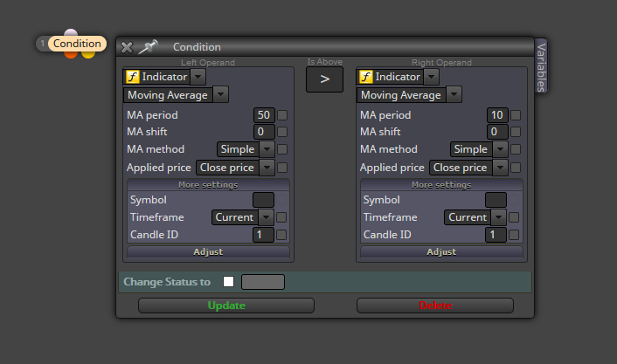Click the top input connector of Condition node
Screen dimensions: 617x364
tap(71, 32)
